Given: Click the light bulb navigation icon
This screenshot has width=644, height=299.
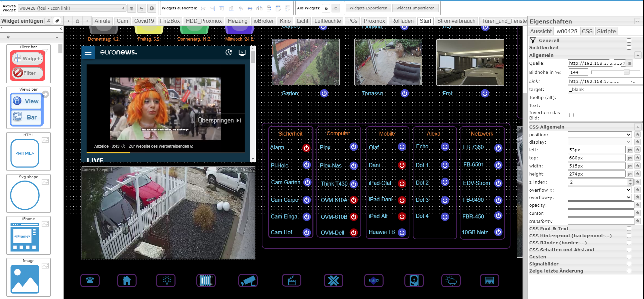Looking at the screenshot, I should click(x=167, y=281).
